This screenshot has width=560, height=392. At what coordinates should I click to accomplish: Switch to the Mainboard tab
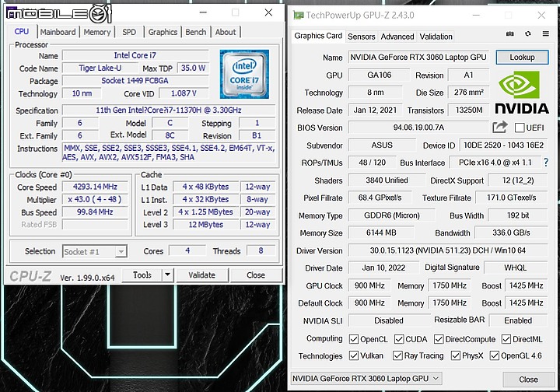(x=58, y=32)
